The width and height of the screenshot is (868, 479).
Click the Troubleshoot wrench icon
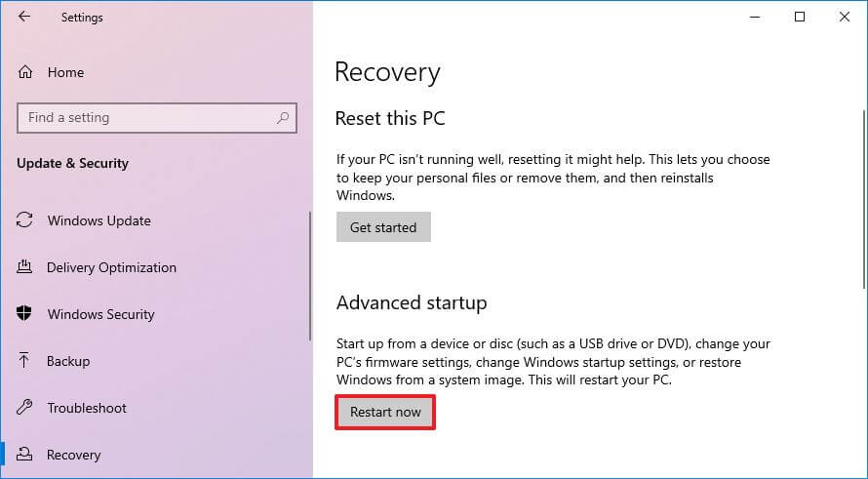(25, 408)
